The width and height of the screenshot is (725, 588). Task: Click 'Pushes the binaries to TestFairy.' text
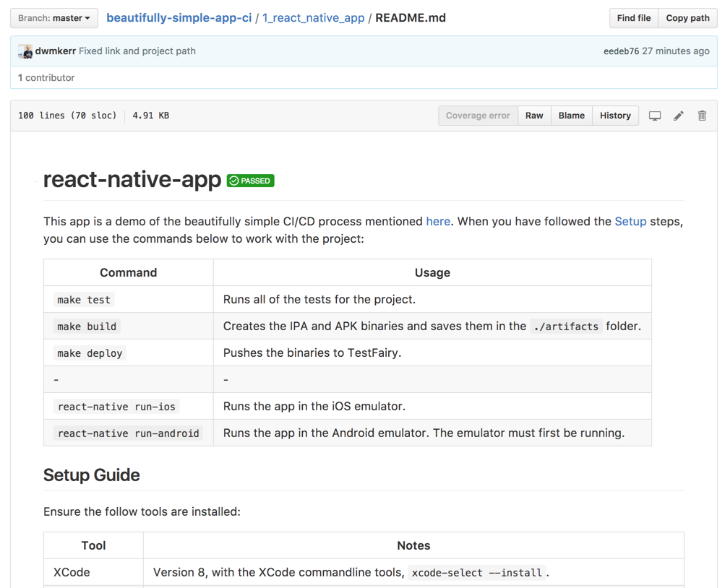point(312,353)
